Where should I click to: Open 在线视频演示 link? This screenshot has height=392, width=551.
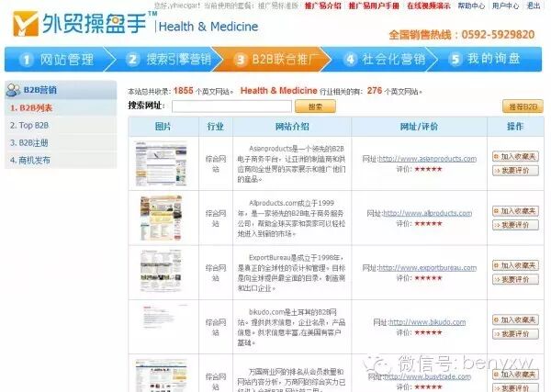[x=429, y=6]
